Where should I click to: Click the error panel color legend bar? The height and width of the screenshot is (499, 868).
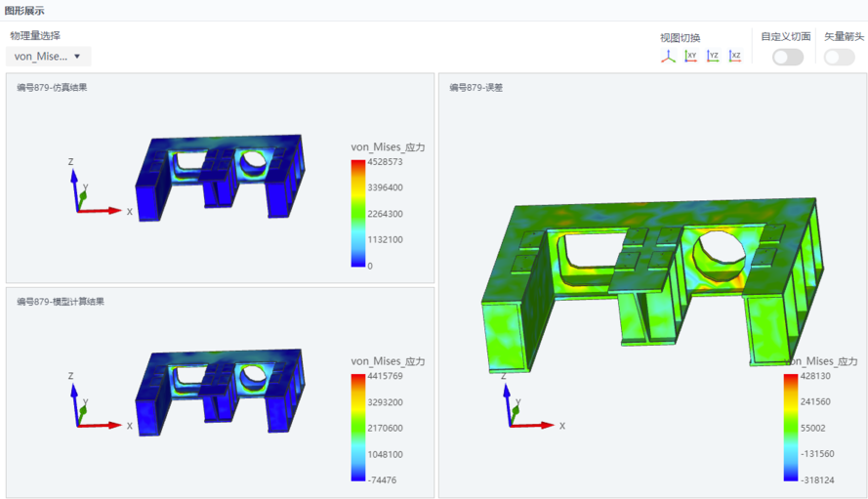tap(791, 428)
